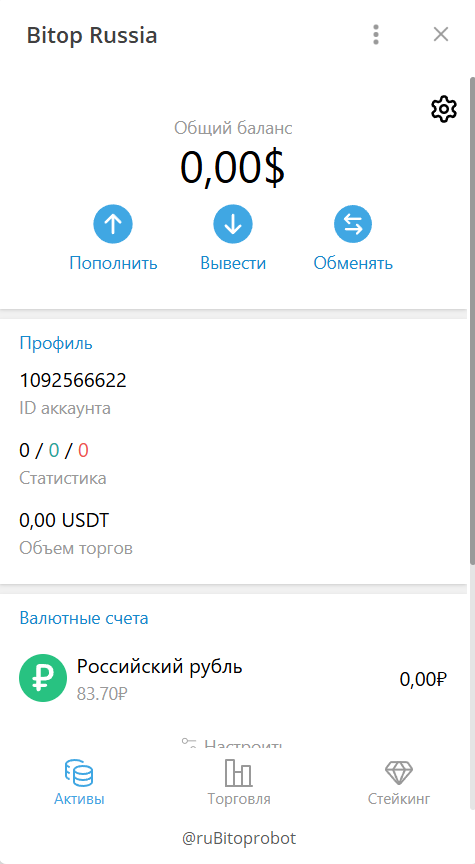Close the Bitop Russia mini app
Viewport: 475px width, 864px height.
click(x=441, y=35)
